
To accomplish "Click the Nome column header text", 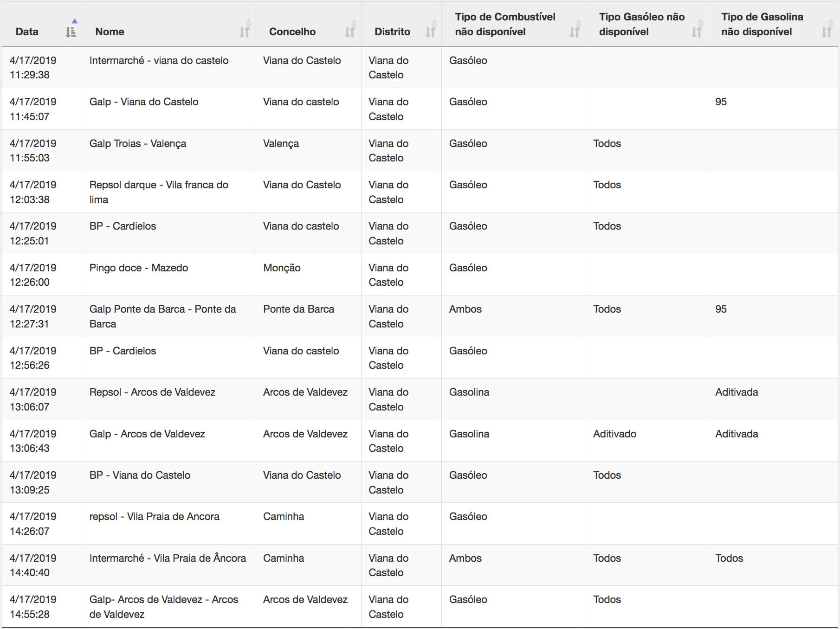I will coord(110,32).
